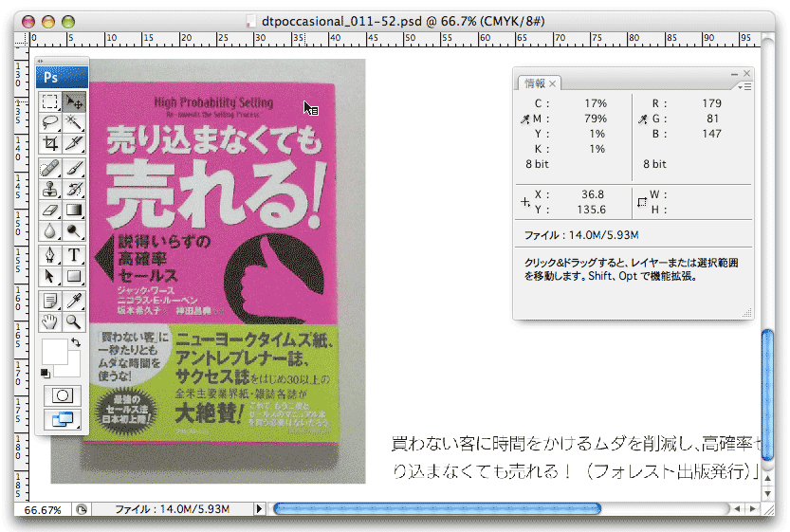Click the scroll left arrow
This screenshot has width=790, height=532.
pos(737,509)
